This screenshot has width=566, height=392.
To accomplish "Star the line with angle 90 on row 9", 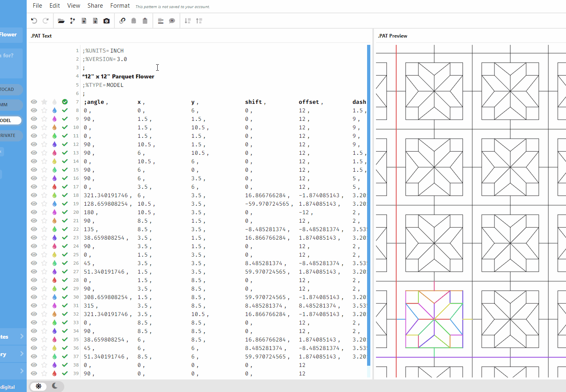I will coord(44,119).
